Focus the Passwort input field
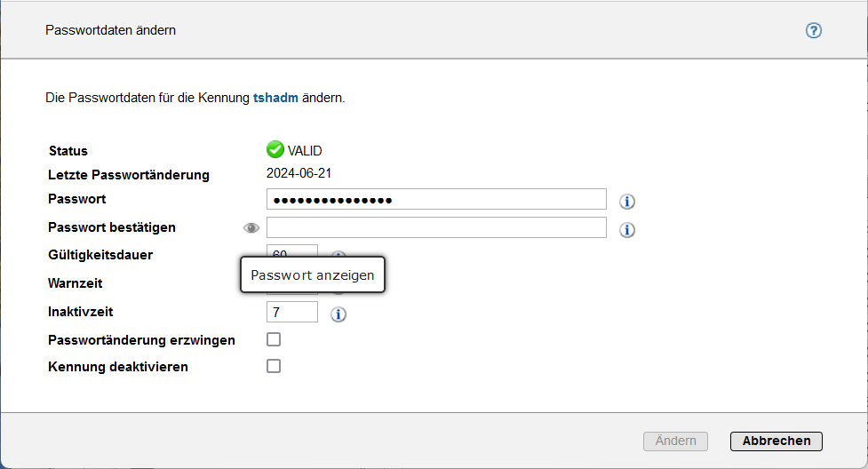 pyautogui.click(x=436, y=199)
